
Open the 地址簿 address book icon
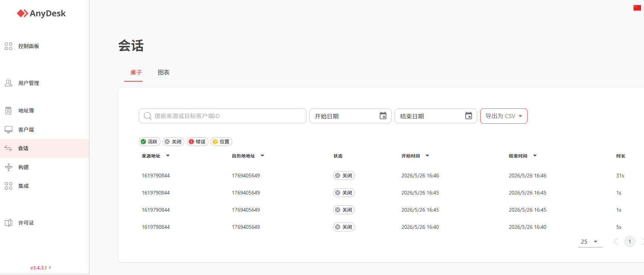pos(9,111)
